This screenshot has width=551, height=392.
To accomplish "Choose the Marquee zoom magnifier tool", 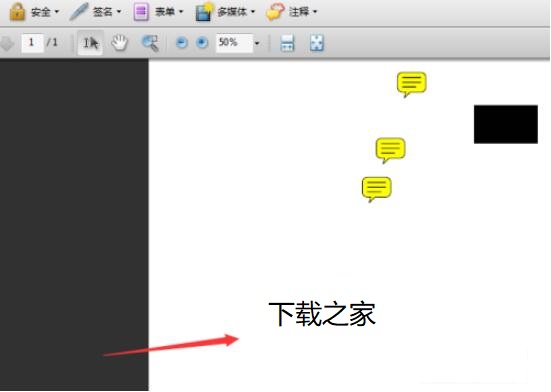I will click(150, 43).
